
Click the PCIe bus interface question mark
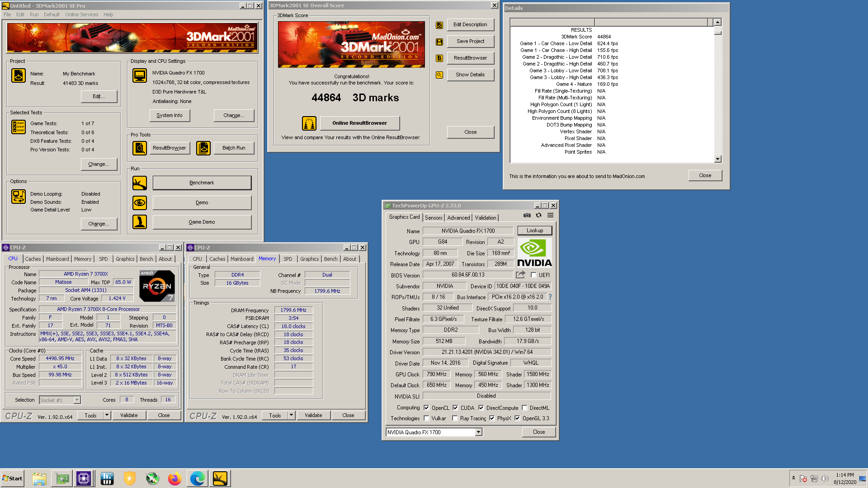550,297
